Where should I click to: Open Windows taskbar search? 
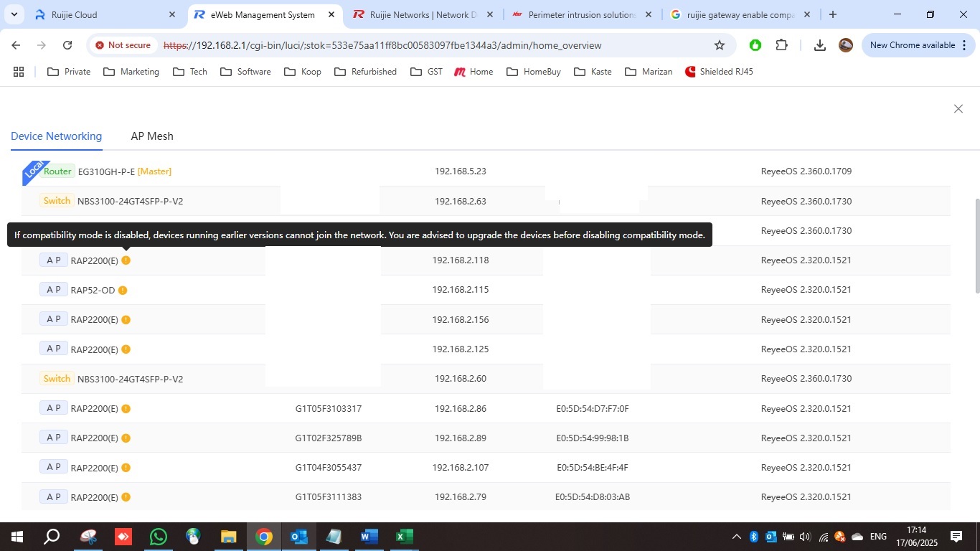click(52, 537)
